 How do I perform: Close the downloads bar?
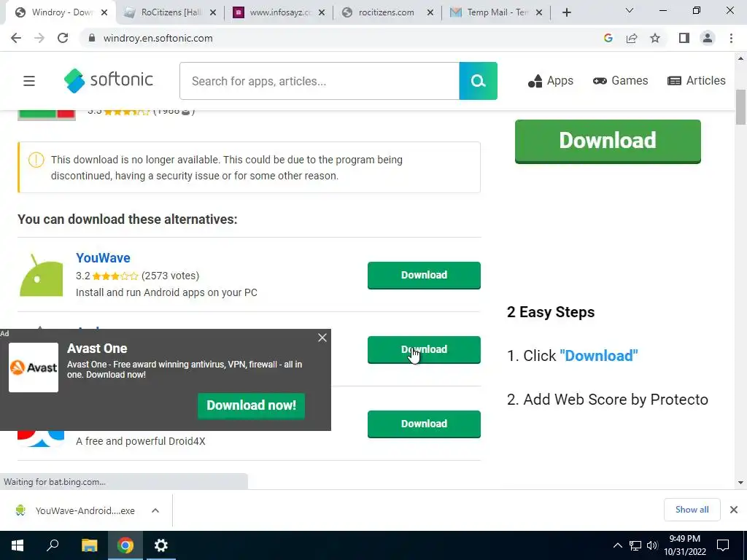tap(734, 510)
